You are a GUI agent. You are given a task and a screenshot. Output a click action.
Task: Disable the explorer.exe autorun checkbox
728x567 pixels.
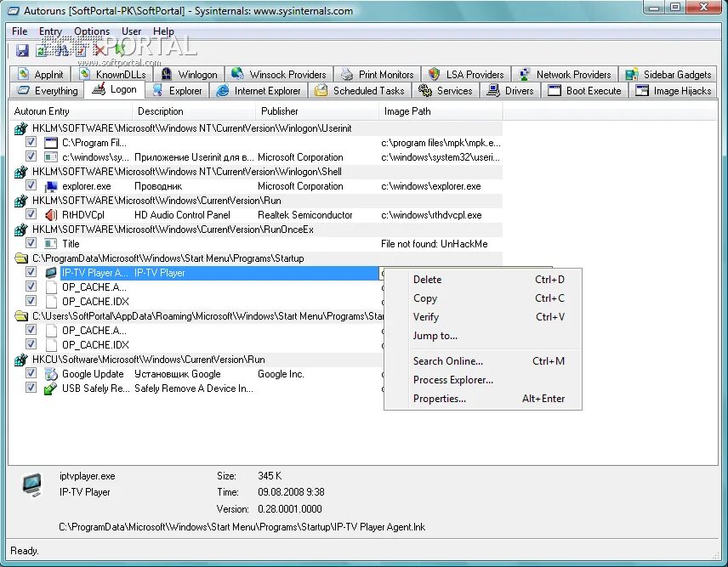(31, 185)
